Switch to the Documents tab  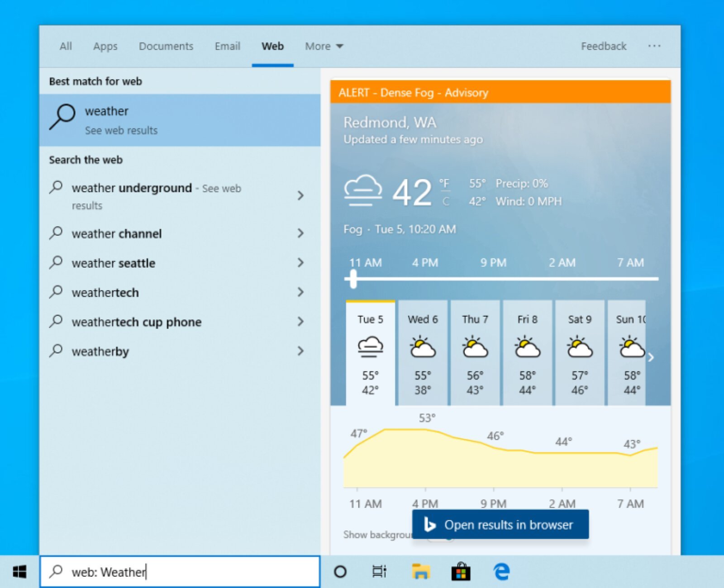click(x=166, y=46)
